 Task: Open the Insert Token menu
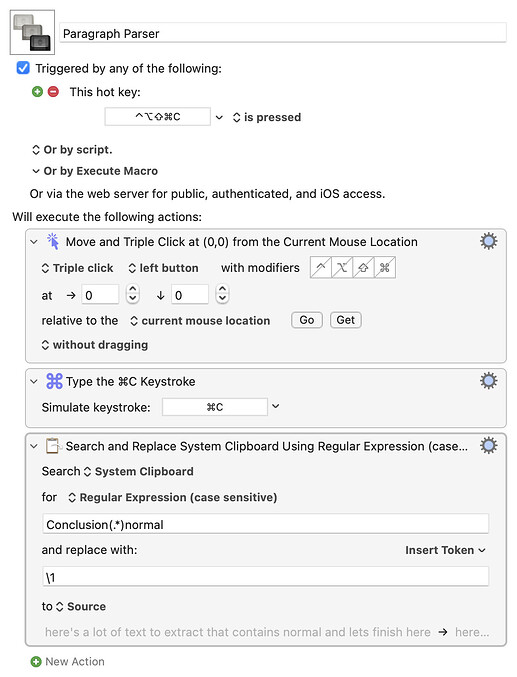click(x=445, y=550)
